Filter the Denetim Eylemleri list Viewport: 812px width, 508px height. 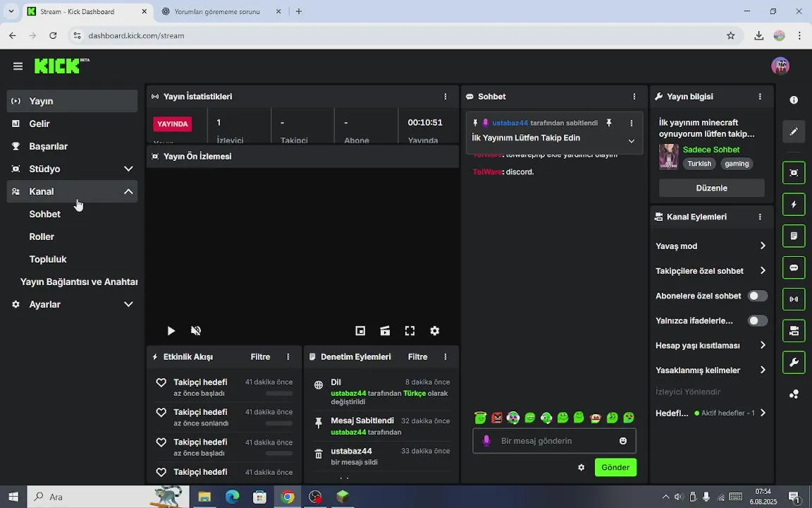tap(417, 356)
